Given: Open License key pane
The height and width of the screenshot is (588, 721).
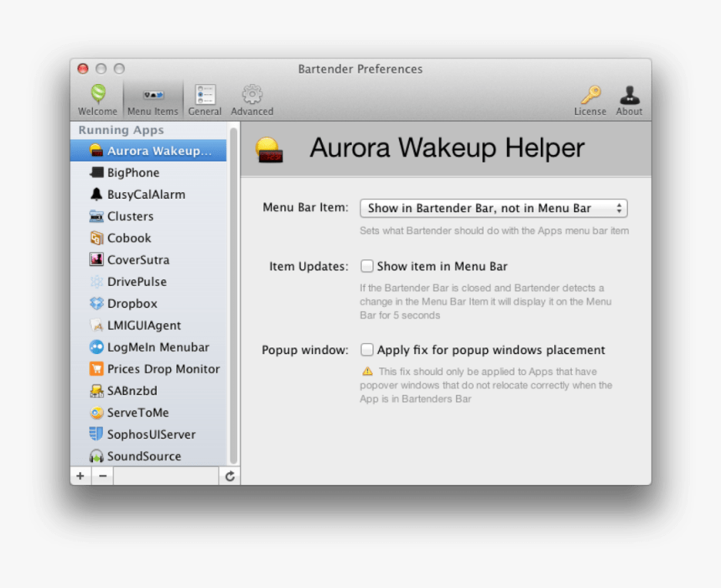Looking at the screenshot, I should [590, 101].
